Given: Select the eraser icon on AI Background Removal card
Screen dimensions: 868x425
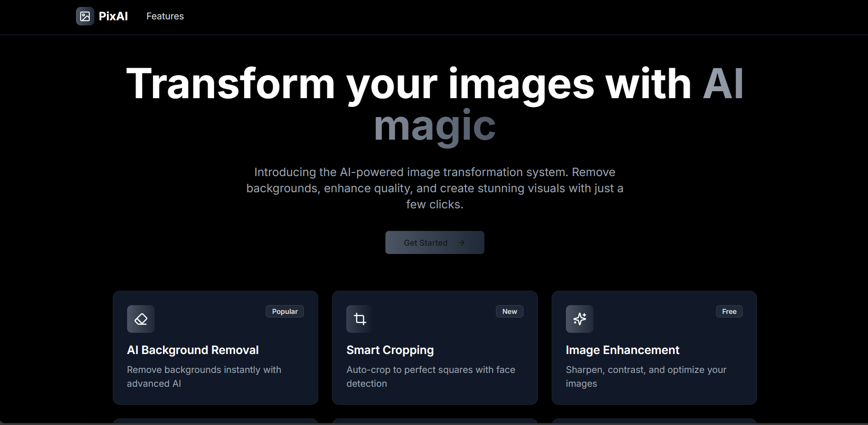Looking at the screenshot, I should pos(140,319).
